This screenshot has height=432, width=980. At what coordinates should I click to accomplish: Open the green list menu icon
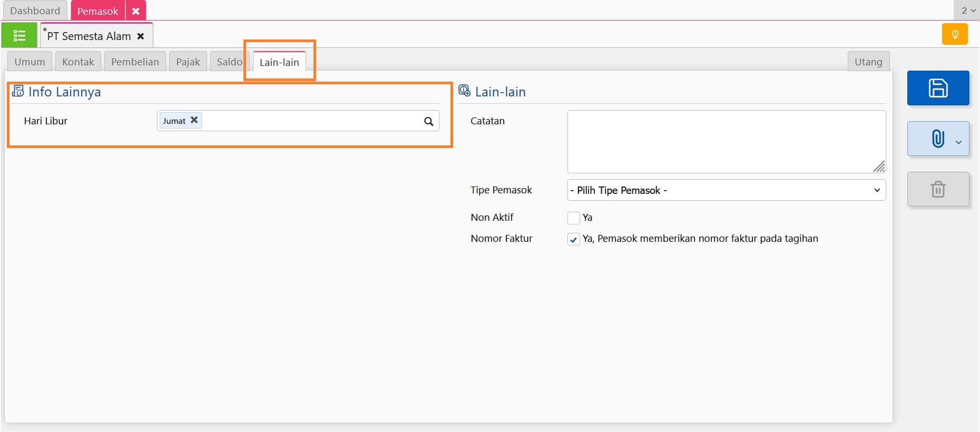[x=19, y=35]
